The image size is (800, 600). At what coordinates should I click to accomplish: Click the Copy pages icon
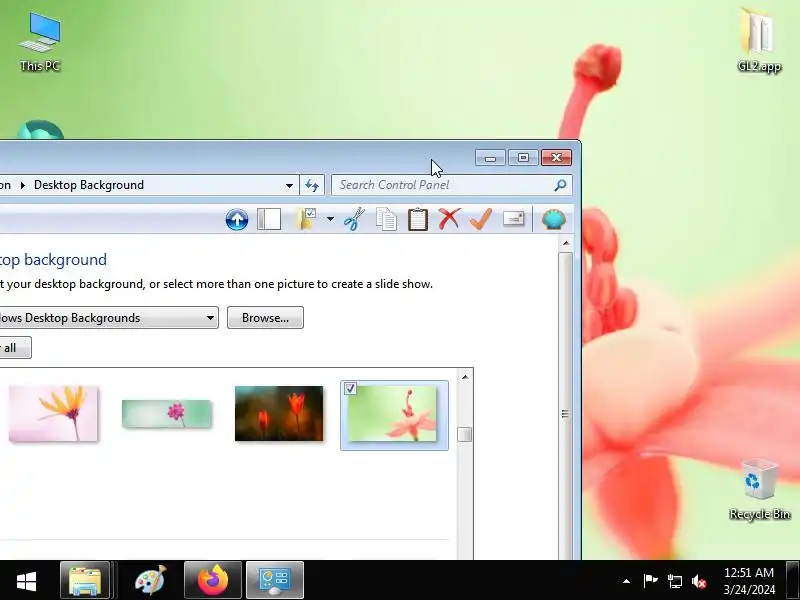tap(386, 219)
